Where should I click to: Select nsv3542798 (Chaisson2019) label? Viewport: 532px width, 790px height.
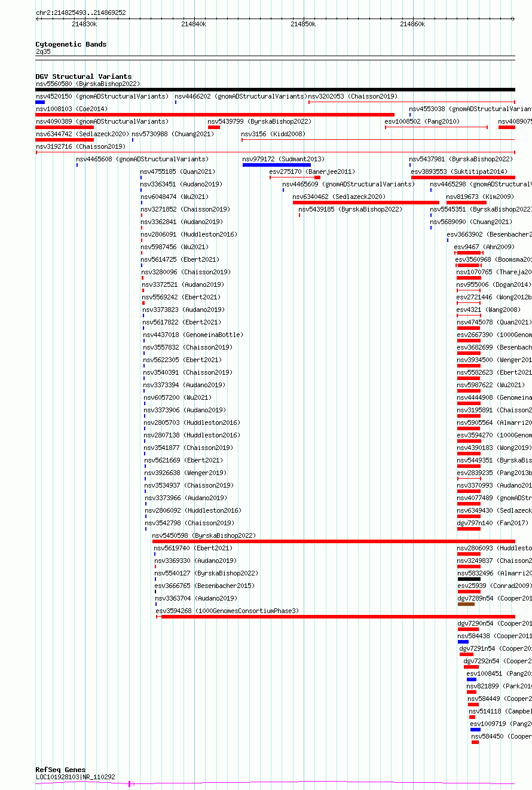pos(189,523)
